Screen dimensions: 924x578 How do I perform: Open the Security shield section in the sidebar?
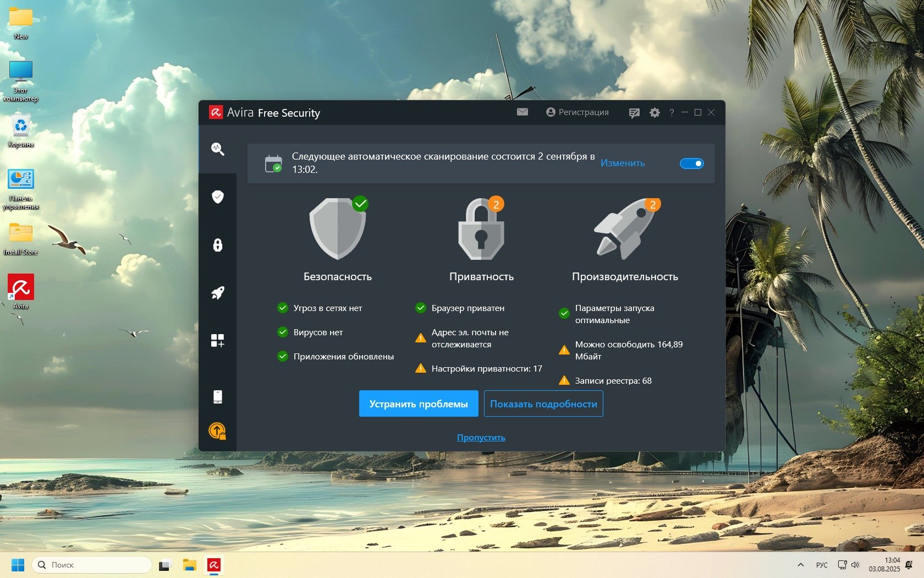[218, 197]
